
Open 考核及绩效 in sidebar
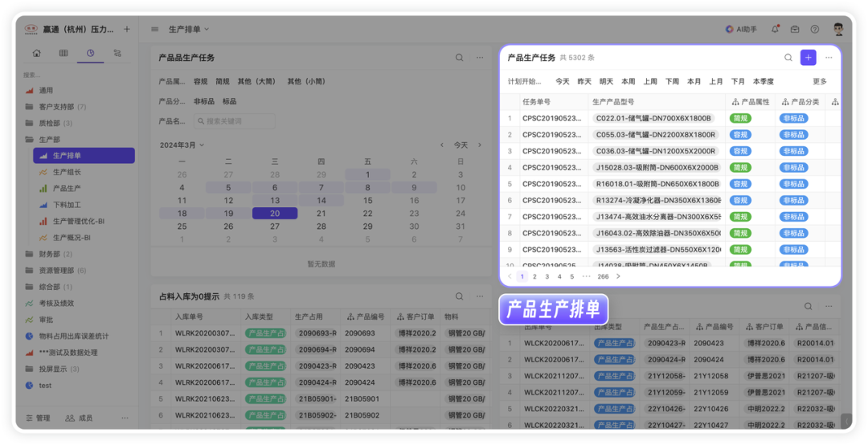tap(56, 304)
